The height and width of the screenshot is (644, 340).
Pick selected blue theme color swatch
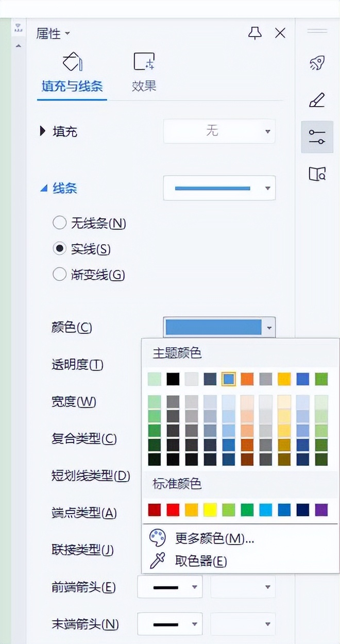click(229, 379)
